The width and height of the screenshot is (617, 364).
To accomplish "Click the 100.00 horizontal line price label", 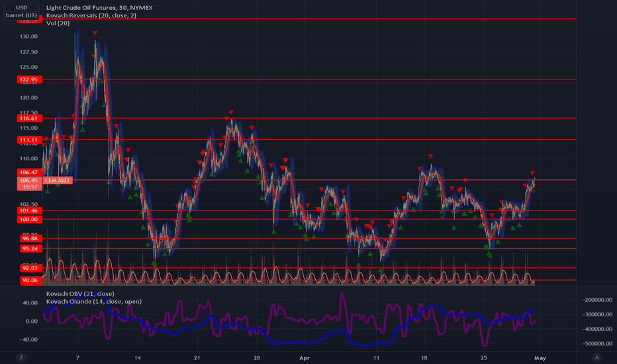I will [x=29, y=219].
